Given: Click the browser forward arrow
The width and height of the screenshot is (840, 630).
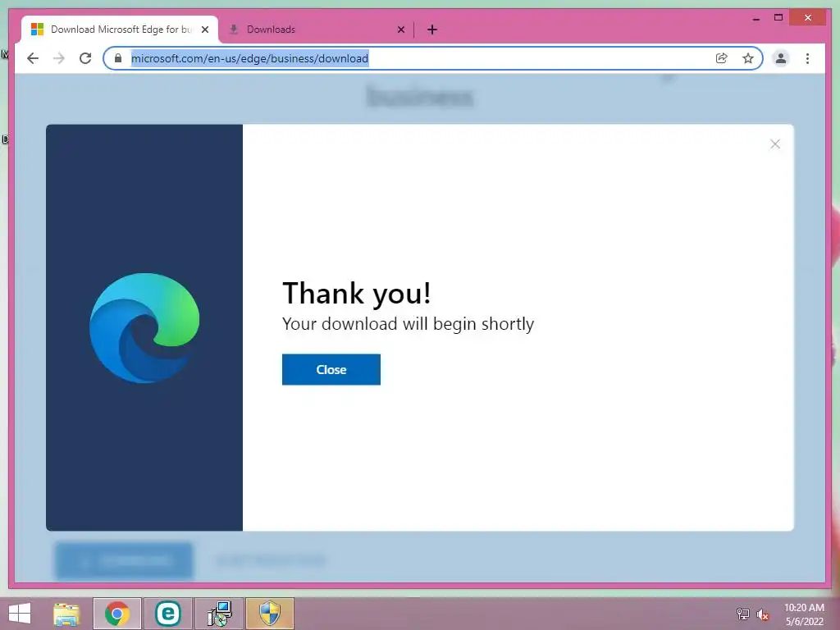Looking at the screenshot, I should point(59,58).
